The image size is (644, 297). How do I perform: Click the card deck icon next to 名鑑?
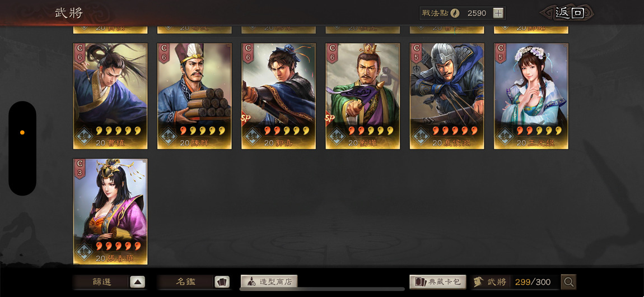(x=222, y=282)
